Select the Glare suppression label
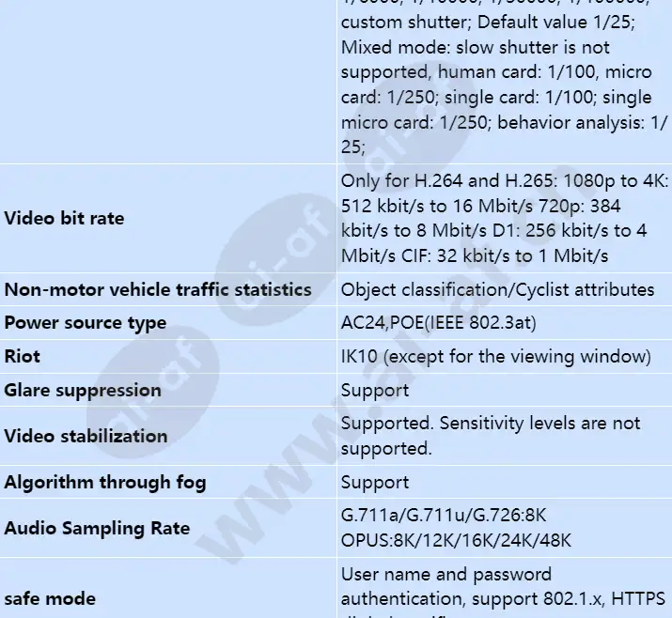Screen dimensions: 672x618 coord(83,391)
